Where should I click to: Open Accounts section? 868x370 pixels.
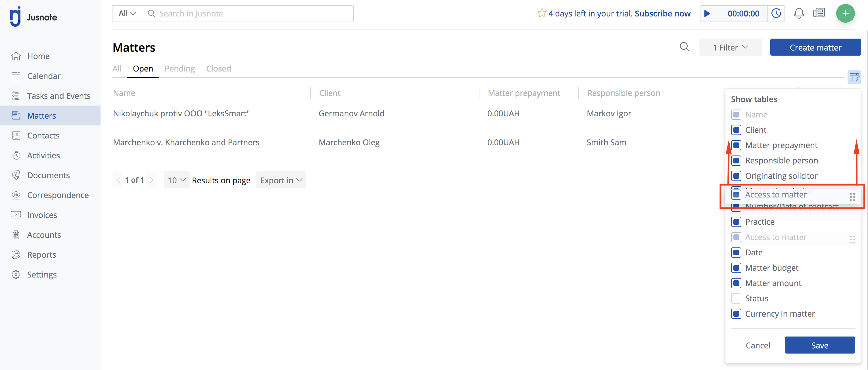click(x=44, y=235)
